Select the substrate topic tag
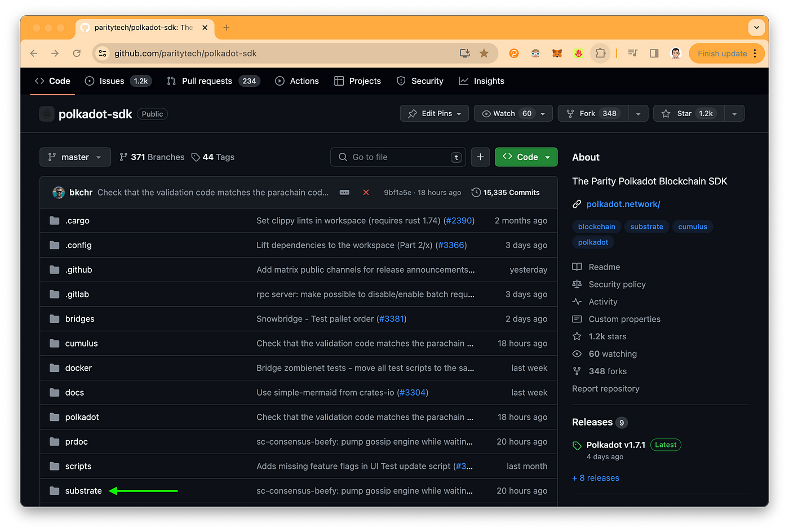Viewport: 789px width, 532px height. (646, 227)
